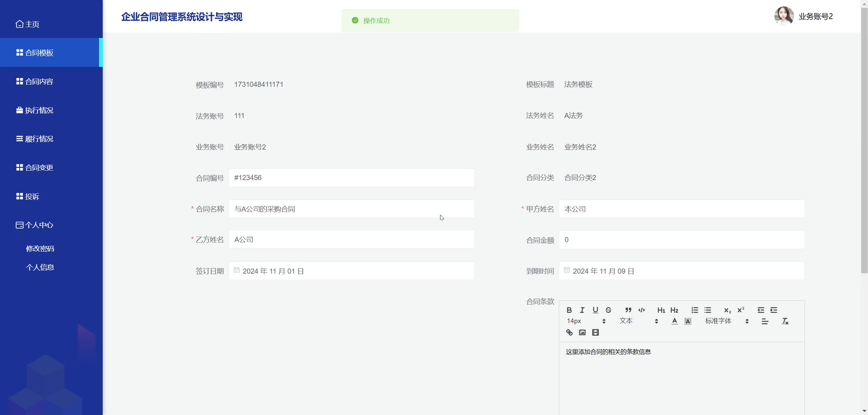
Task: Open the 合同内容 sidebar menu
Action: (x=39, y=81)
